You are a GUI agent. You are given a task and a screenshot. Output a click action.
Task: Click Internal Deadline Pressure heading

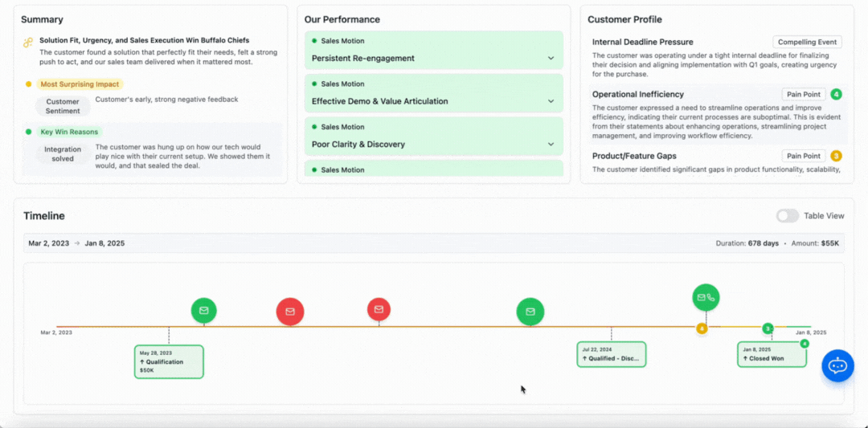tap(643, 42)
